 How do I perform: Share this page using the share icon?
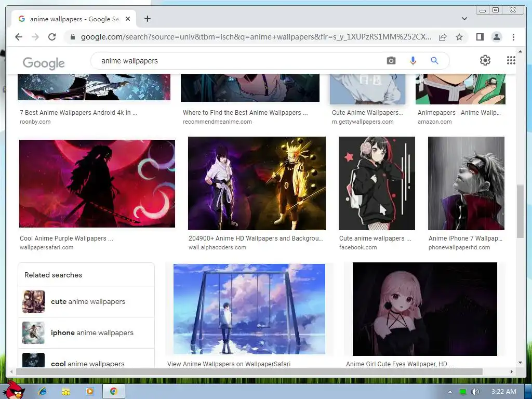[443, 37]
